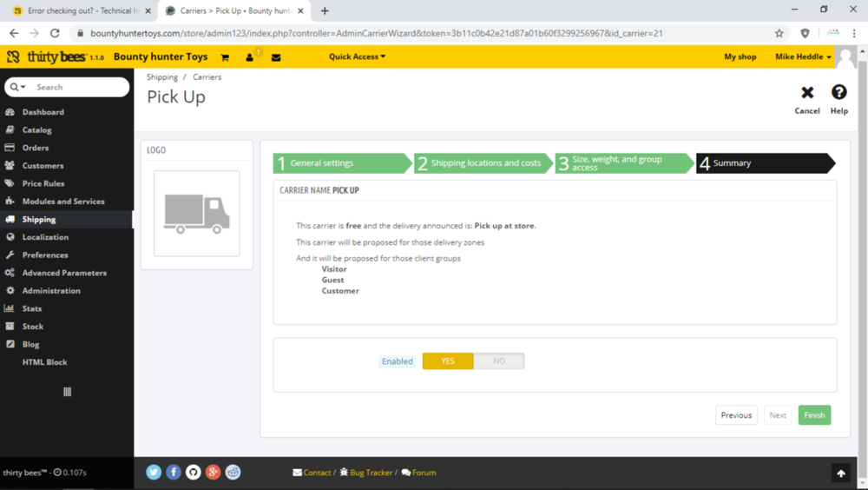Click the Twitter icon in footer
The image size is (868, 490).
[x=154, y=473]
